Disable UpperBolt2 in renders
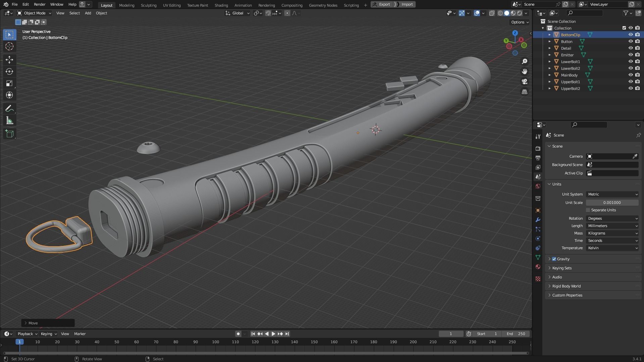The width and height of the screenshot is (644, 362). 637,88
